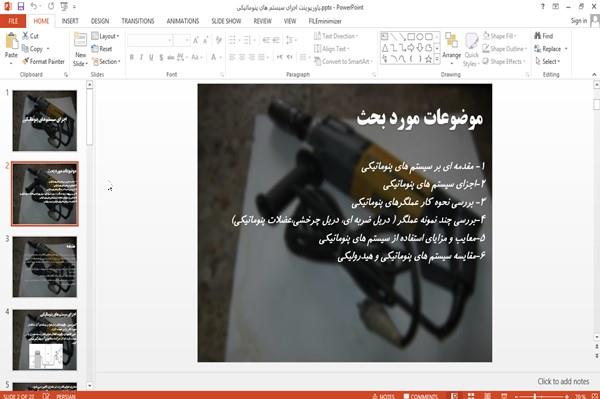This screenshot has height=399, width=600.
Task: Start Slide Show from status bar icon
Action: [504, 396]
